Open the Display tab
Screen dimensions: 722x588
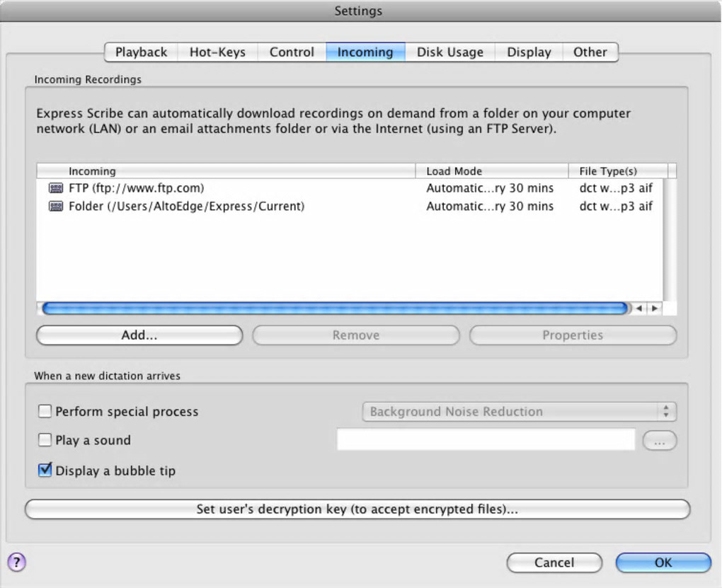pos(529,52)
